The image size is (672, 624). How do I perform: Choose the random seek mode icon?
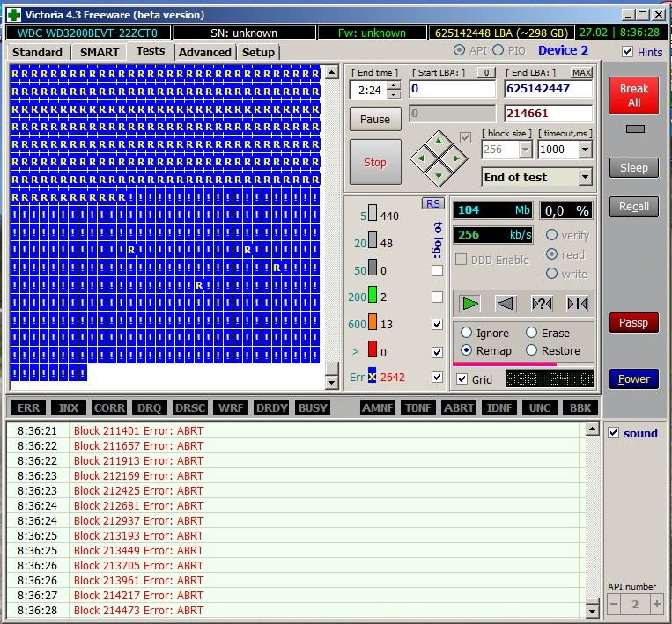[542, 304]
